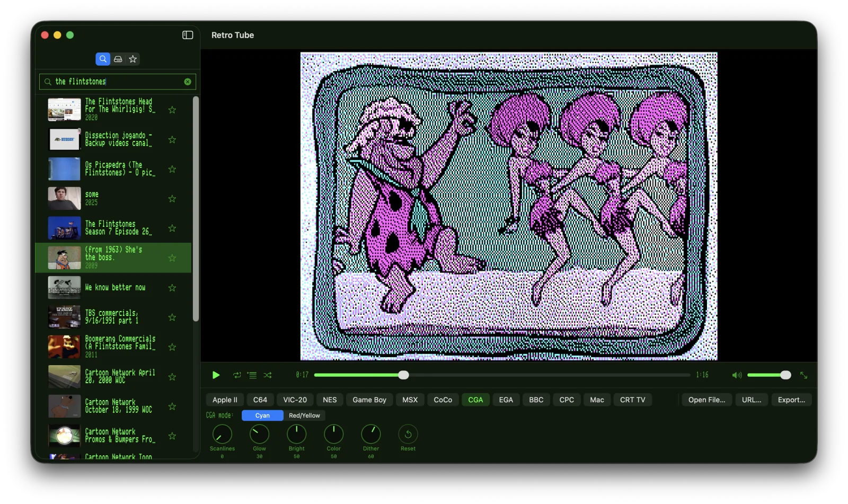Switch to CRT TV filter
This screenshot has height=504, width=848.
(633, 400)
